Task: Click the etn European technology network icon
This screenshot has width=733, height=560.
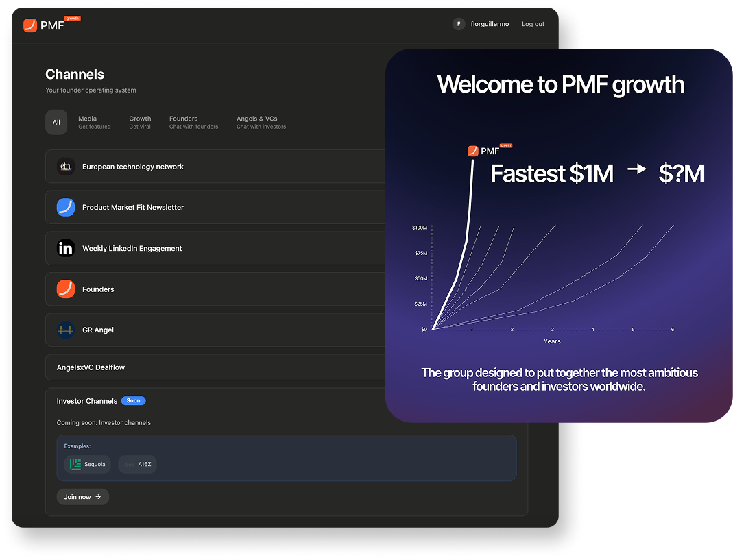Action: point(66,167)
